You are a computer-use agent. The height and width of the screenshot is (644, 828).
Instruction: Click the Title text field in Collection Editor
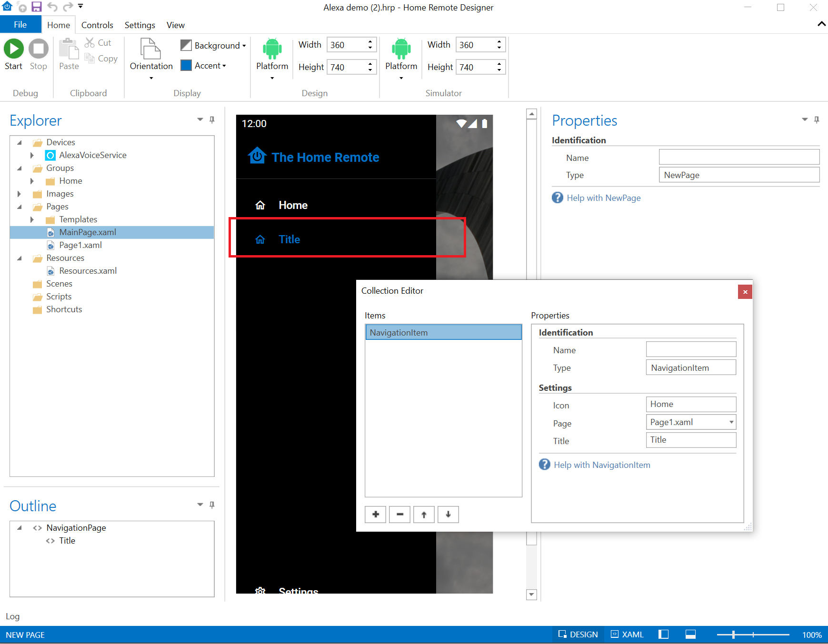tap(691, 440)
